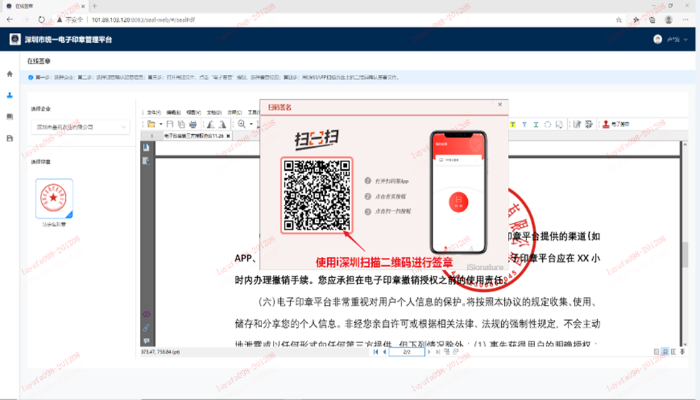This screenshot has height=400, width=700.
Task: Click the browser profile icon
Action: (x=668, y=20)
